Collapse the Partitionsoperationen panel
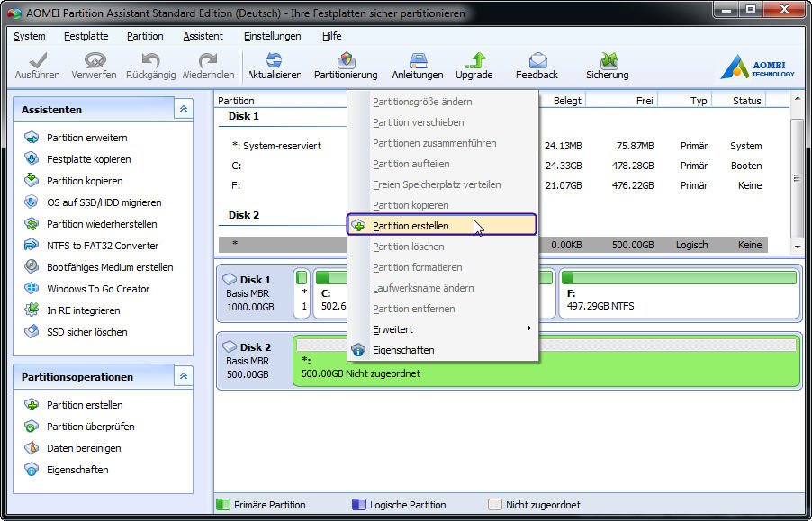The height and width of the screenshot is (521, 812). point(184,377)
